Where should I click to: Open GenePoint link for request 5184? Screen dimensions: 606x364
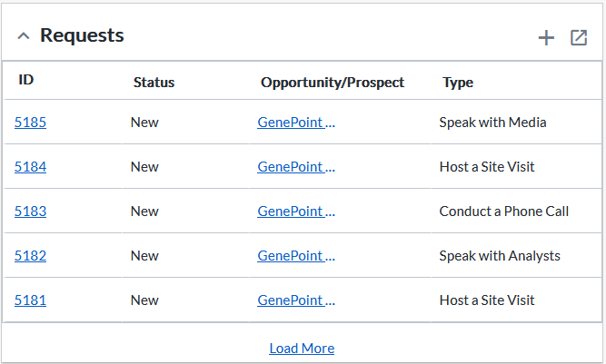296,167
